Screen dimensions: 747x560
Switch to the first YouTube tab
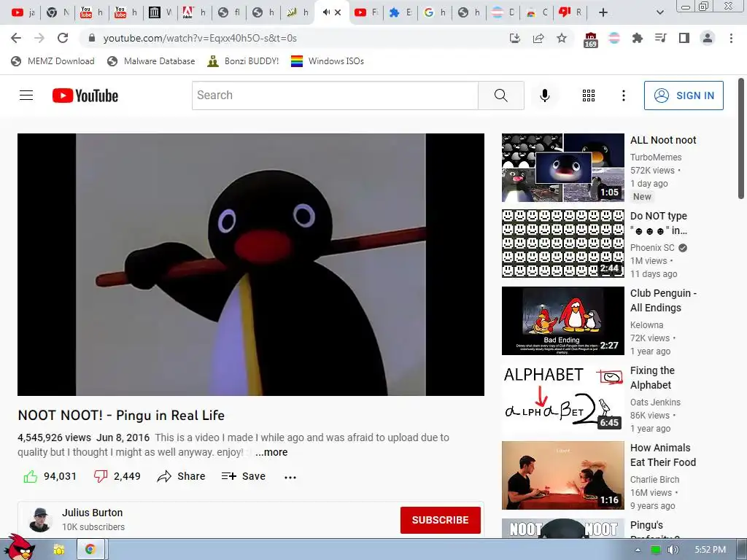[x=23, y=12]
